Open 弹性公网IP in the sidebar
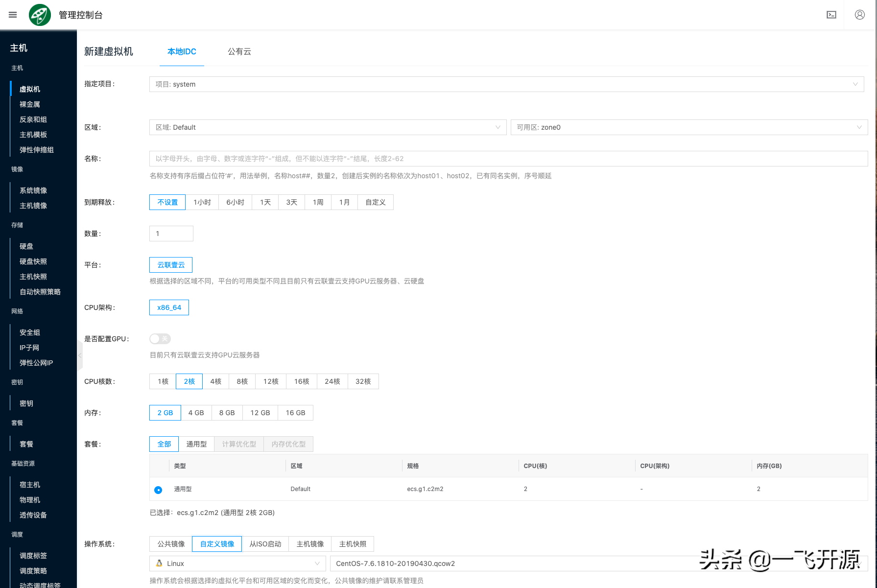Screen dimensions: 877x588 coord(36,363)
